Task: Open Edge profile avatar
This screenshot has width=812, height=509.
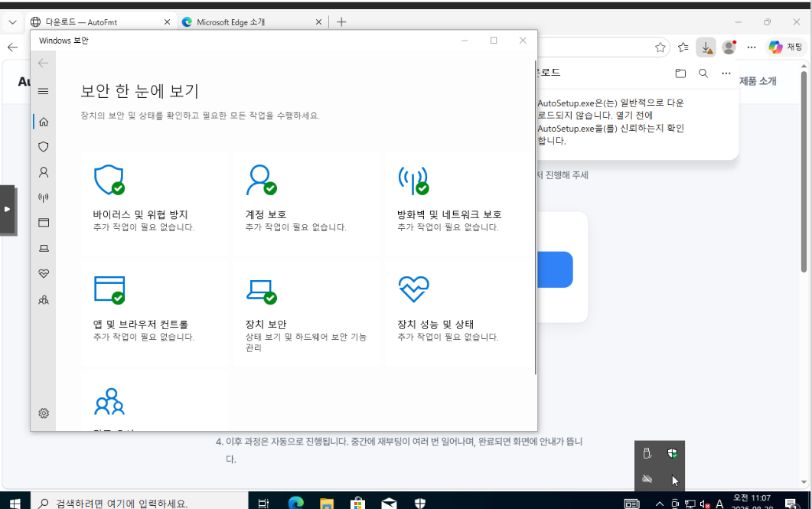Action: pyautogui.click(x=729, y=47)
